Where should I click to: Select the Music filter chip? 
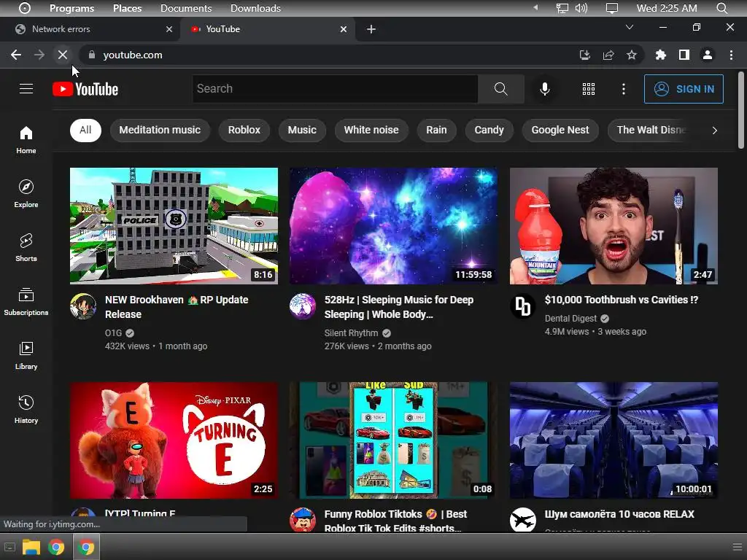click(x=302, y=130)
